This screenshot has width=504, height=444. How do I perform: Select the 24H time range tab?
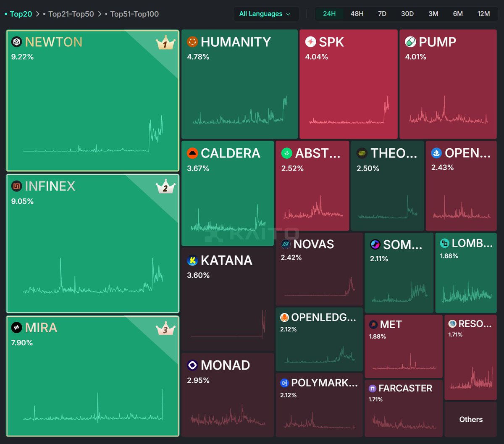[329, 14]
